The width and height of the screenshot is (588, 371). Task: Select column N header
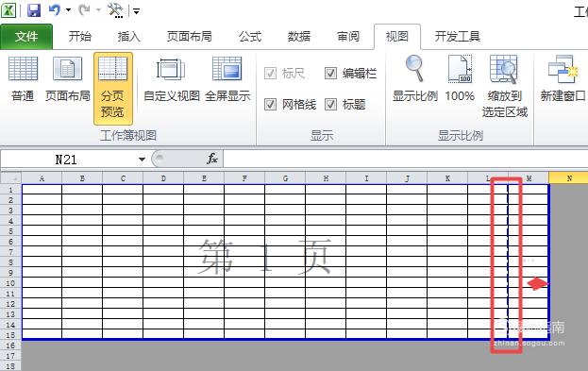tap(569, 178)
